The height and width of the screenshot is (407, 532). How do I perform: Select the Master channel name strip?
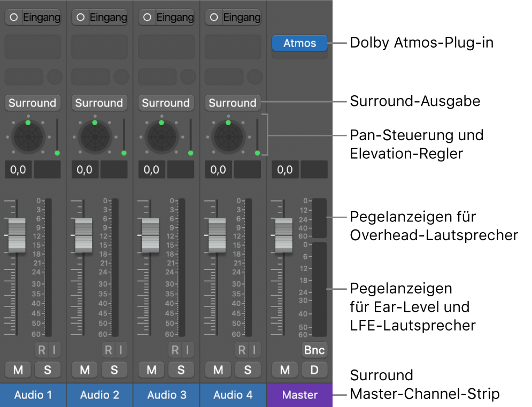299,395
